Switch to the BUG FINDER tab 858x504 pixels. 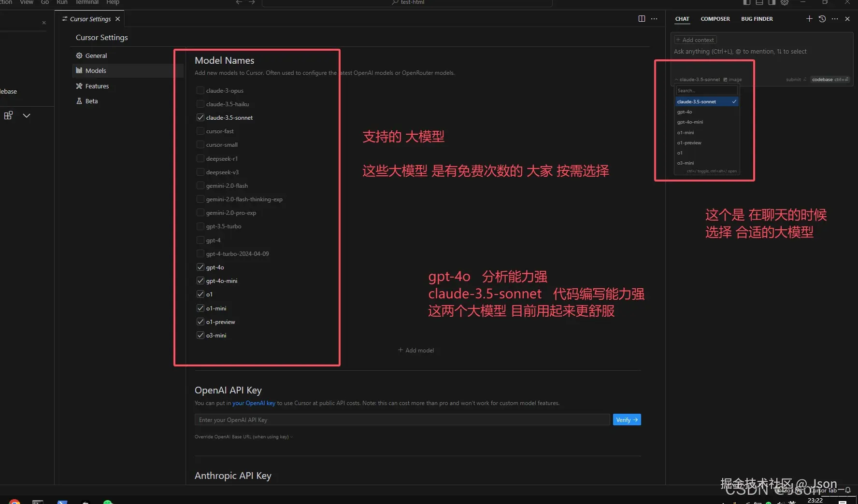pyautogui.click(x=757, y=19)
